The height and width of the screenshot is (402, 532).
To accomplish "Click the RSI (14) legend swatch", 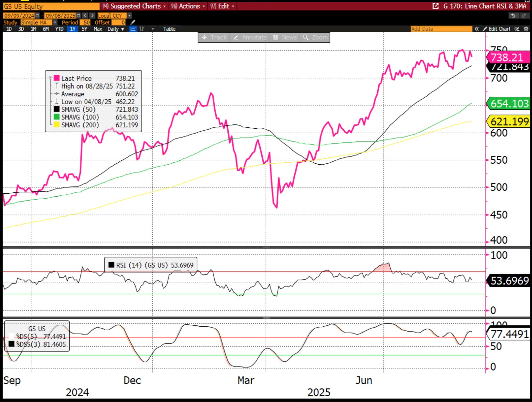I will pyautogui.click(x=111, y=265).
